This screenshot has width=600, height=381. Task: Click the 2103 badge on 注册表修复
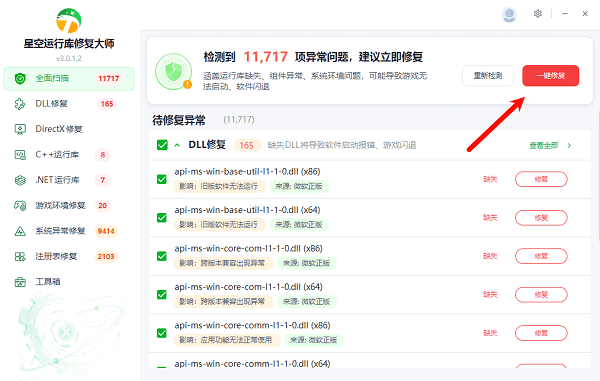106,256
